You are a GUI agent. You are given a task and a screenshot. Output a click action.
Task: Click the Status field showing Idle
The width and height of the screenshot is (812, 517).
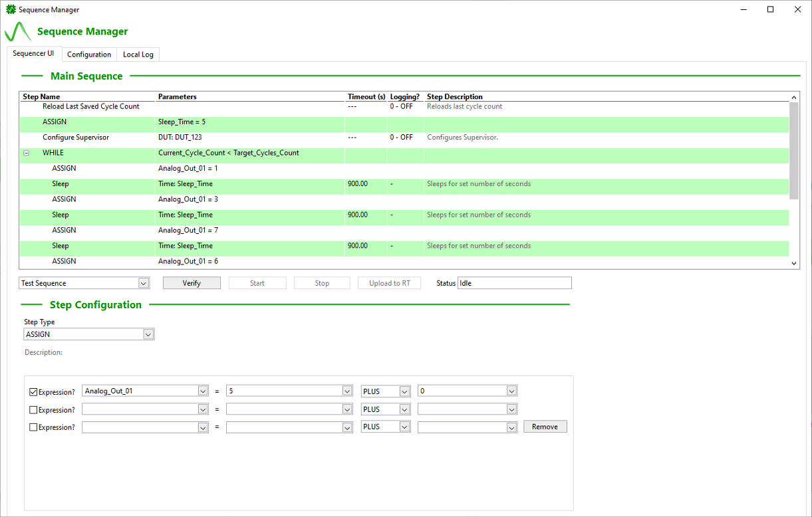coord(513,283)
